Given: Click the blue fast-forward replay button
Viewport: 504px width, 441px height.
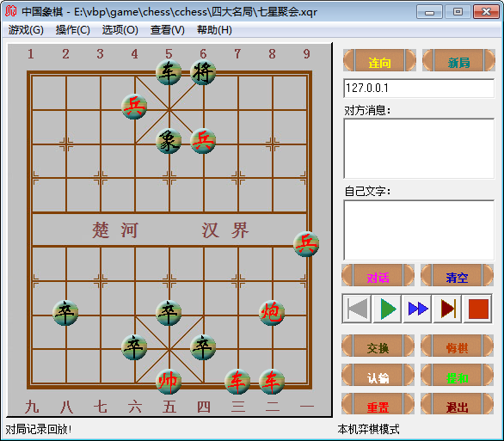Looking at the screenshot, I should pyautogui.click(x=417, y=309).
